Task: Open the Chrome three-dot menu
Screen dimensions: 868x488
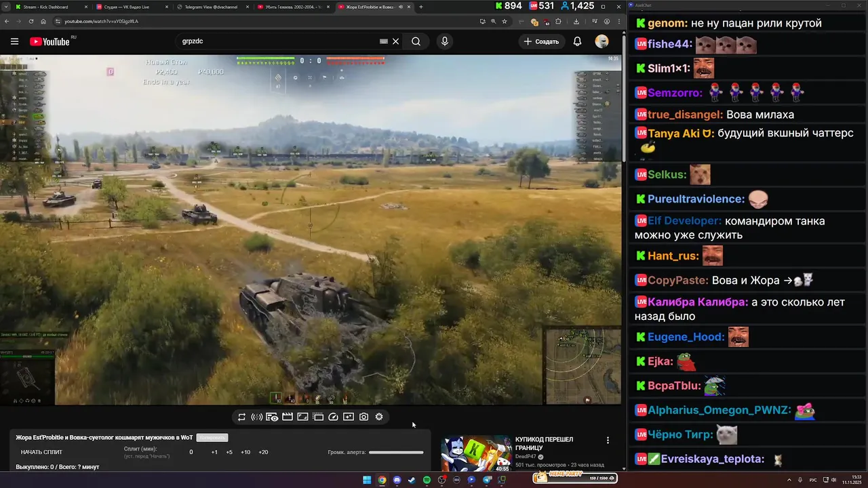Action: pyautogui.click(x=618, y=21)
